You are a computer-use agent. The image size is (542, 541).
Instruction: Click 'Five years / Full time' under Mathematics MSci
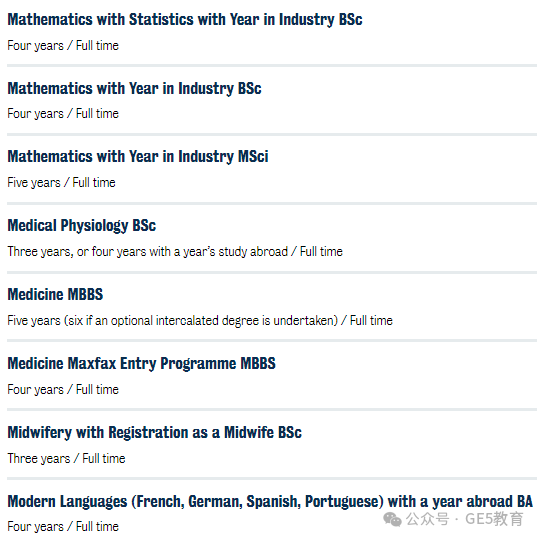pyautogui.click(x=61, y=183)
